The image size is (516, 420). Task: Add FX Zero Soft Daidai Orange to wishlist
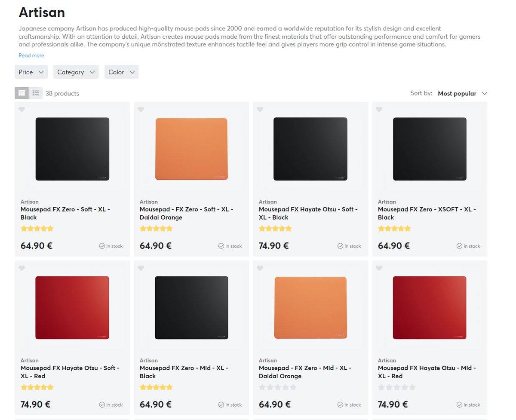pyautogui.click(x=141, y=110)
